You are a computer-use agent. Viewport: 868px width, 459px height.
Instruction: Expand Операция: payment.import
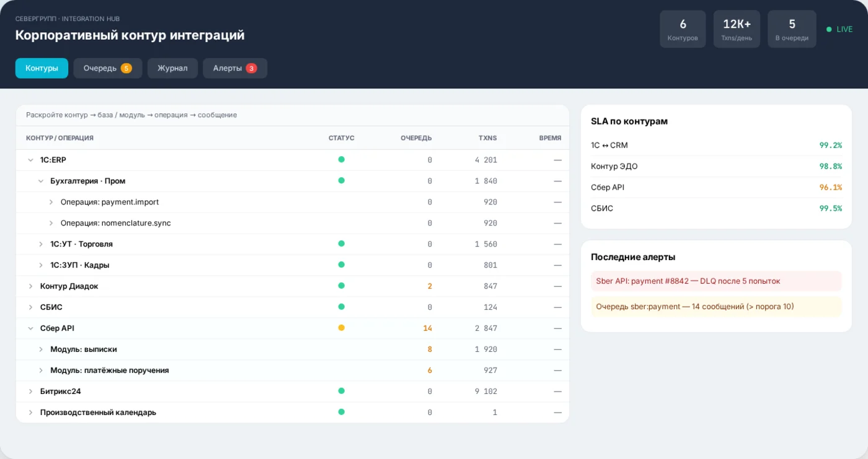(x=51, y=202)
